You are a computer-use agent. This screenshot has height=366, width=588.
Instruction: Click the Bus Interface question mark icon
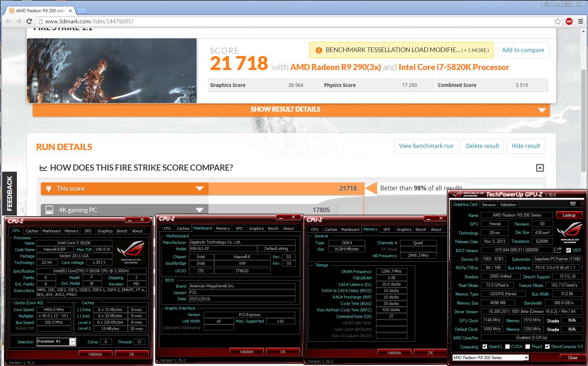click(x=582, y=268)
